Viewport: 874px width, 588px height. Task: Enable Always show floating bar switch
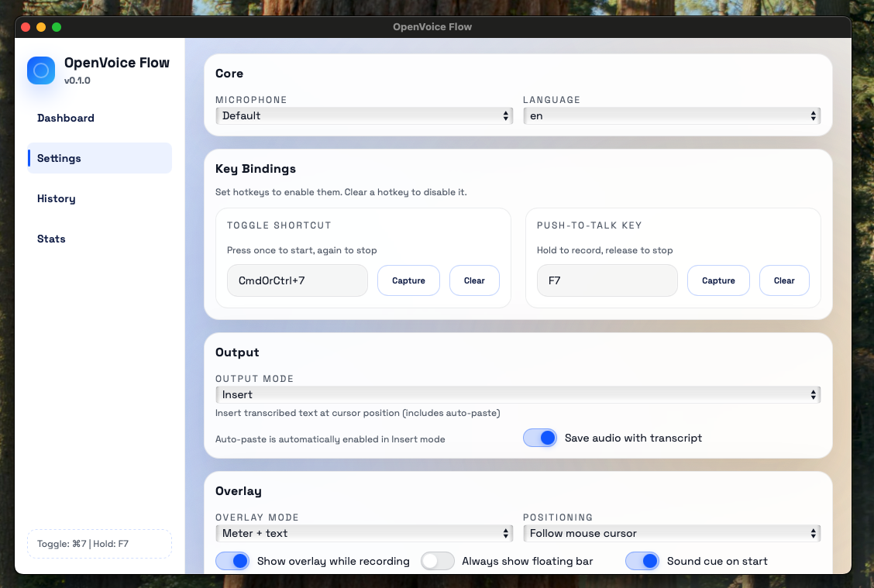[438, 561]
